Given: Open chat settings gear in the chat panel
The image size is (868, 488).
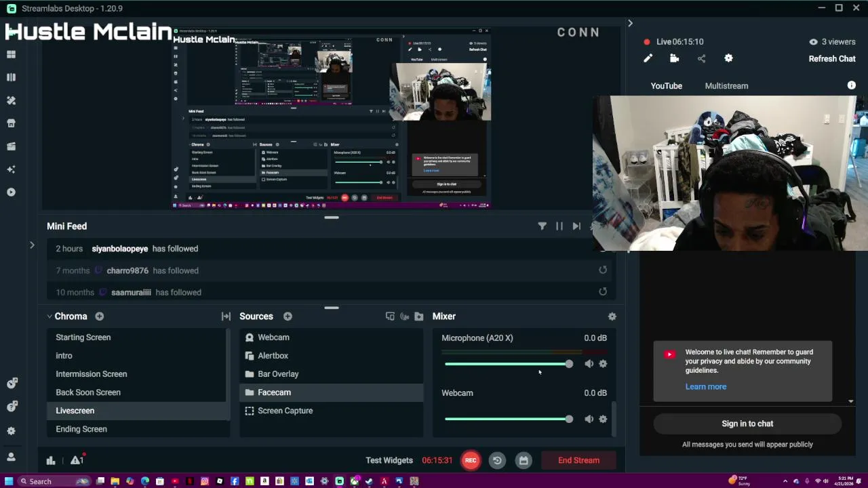Looking at the screenshot, I should click(x=728, y=59).
